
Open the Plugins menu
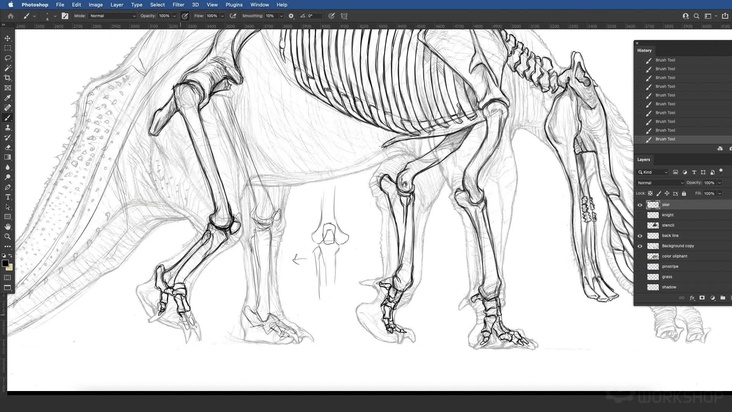234,5
